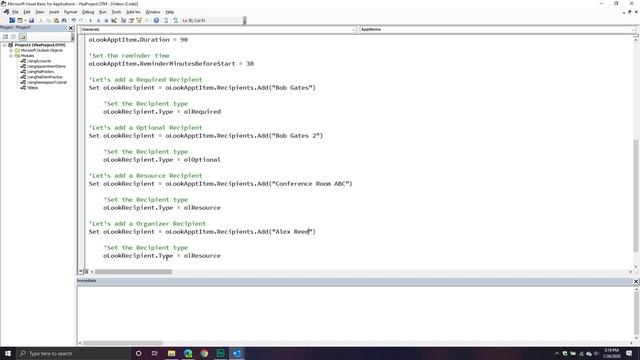Screen dimensions: 640x360
Task: Open the Edit menu
Action: 27,12
